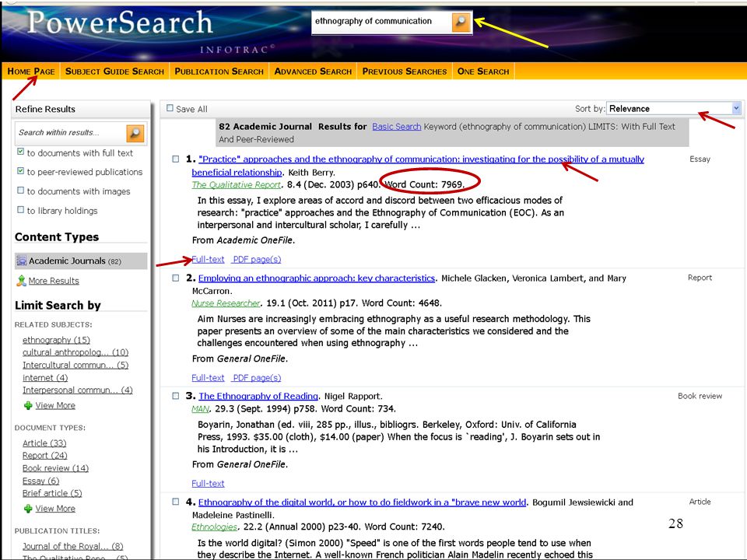Toggle the peer-reviewed publications checkbox
Screen dimensions: 747x560
pyautogui.click(x=20, y=170)
